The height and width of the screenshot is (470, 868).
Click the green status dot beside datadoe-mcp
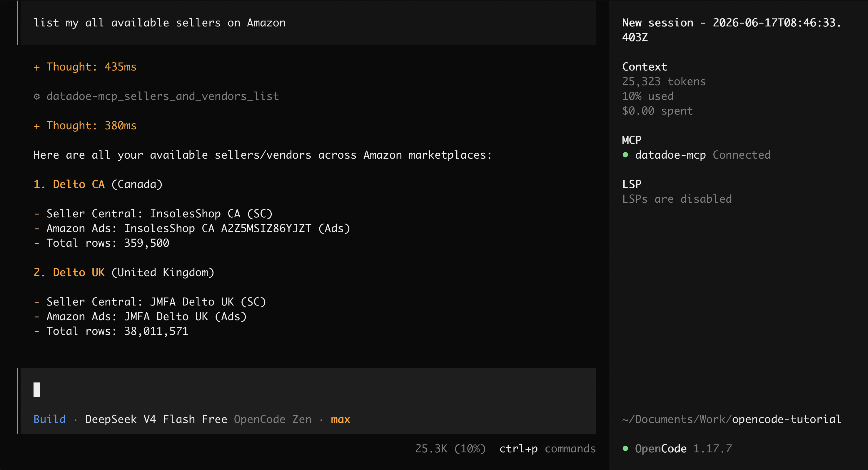tap(625, 155)
